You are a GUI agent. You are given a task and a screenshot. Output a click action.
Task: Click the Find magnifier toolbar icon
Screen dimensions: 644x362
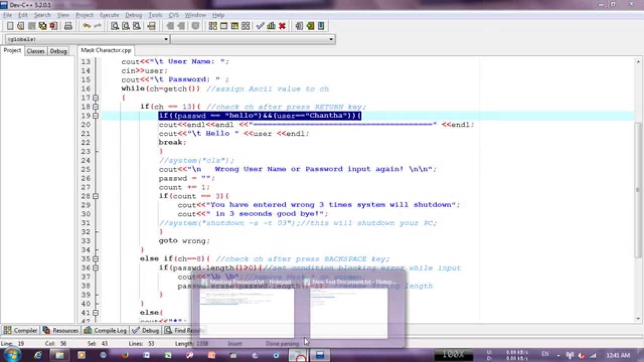point(115,26)
